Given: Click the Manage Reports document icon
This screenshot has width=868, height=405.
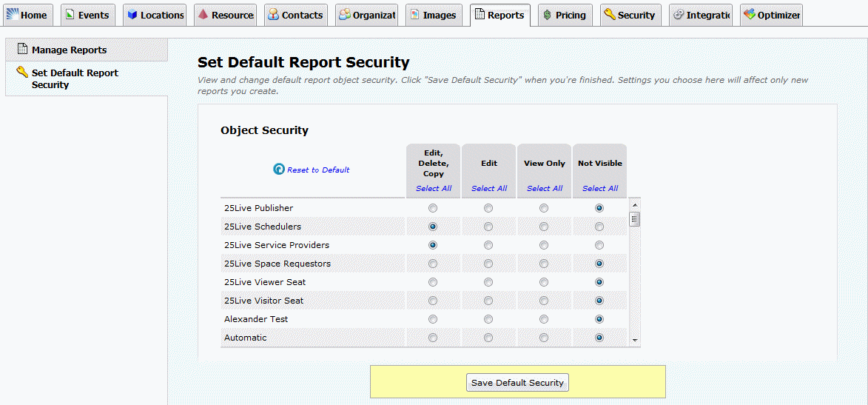Looking at the screenshot, I should tap(21, 50).
